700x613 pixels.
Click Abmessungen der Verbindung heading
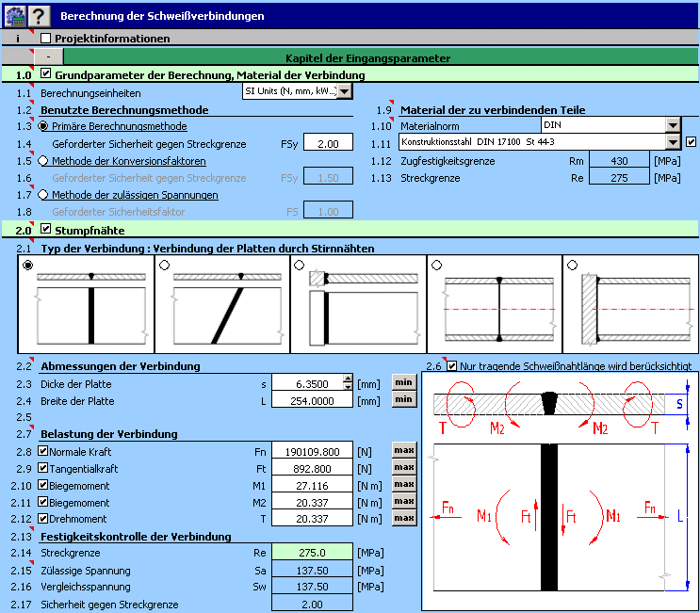121,366
